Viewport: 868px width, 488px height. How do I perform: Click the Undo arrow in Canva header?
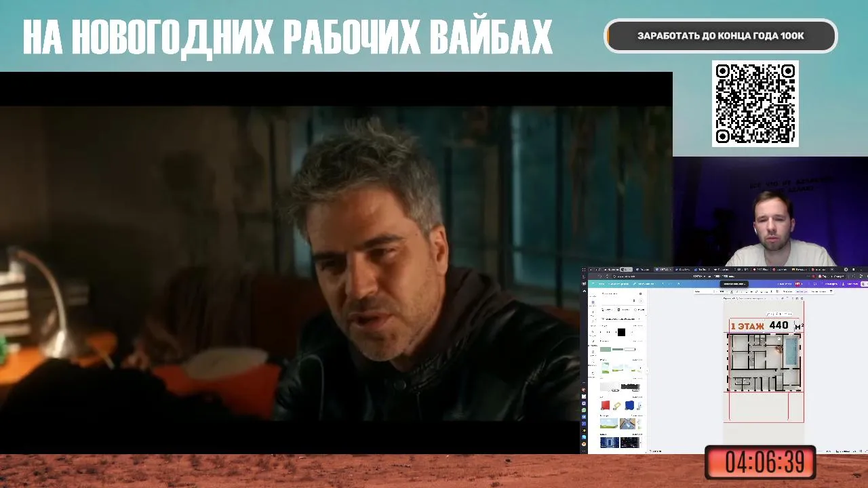[663, 284]
